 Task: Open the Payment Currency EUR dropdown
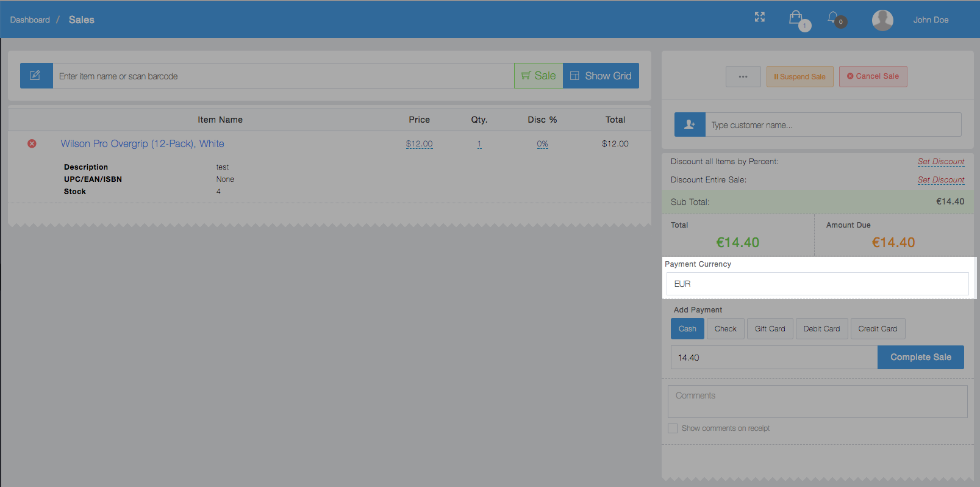(817, 284)
